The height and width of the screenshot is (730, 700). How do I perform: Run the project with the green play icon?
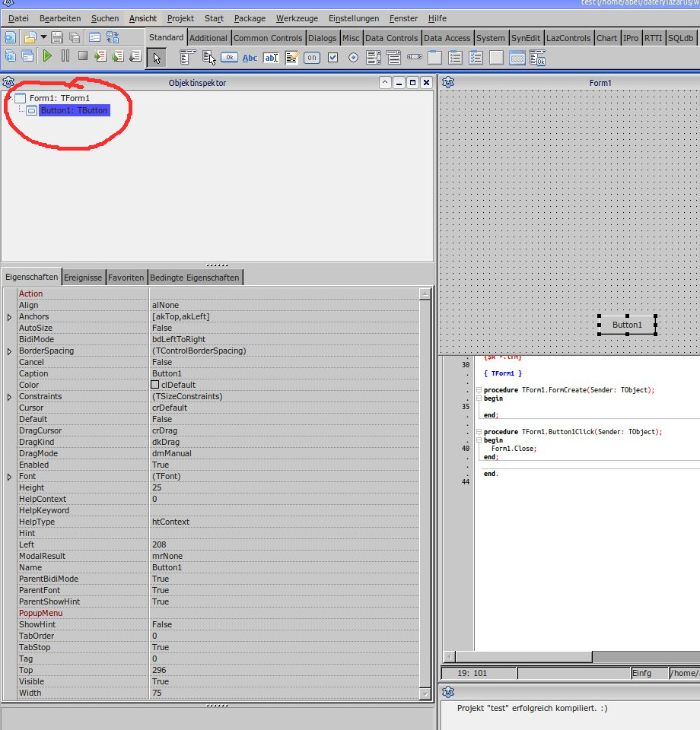click(47, 56)
